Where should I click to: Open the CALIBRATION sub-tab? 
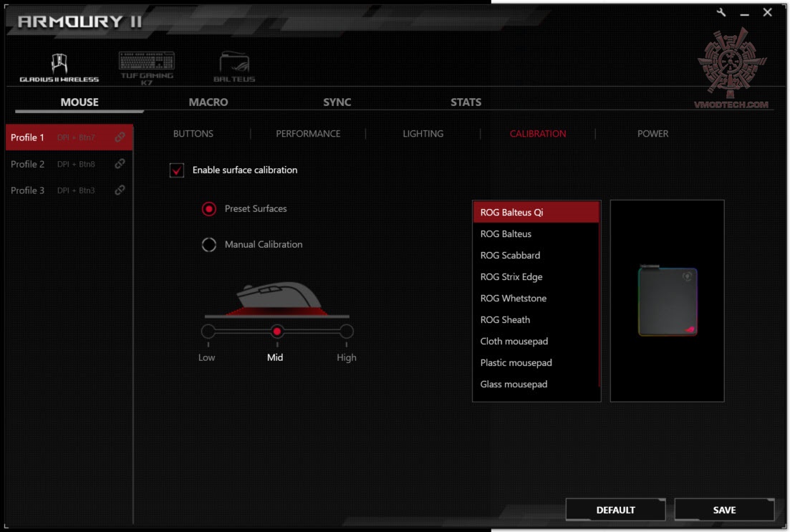coord(538,133)
